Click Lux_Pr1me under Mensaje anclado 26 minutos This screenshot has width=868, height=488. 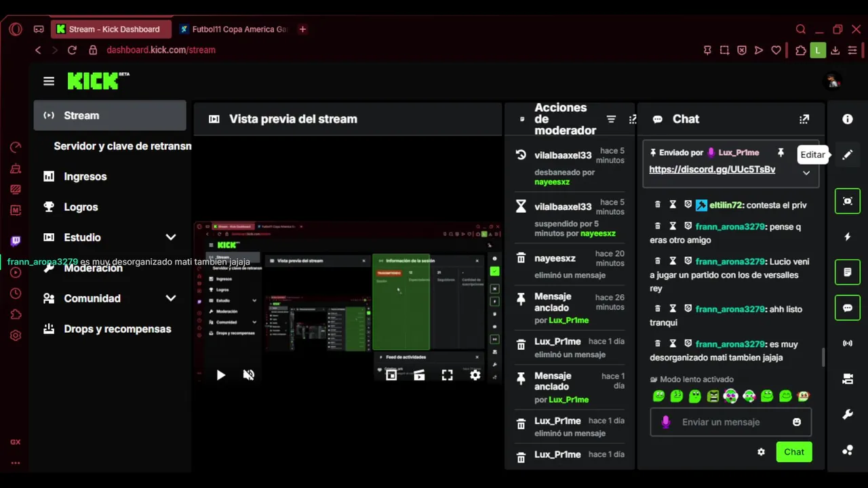pyautogui.click(x=568, y=320)
